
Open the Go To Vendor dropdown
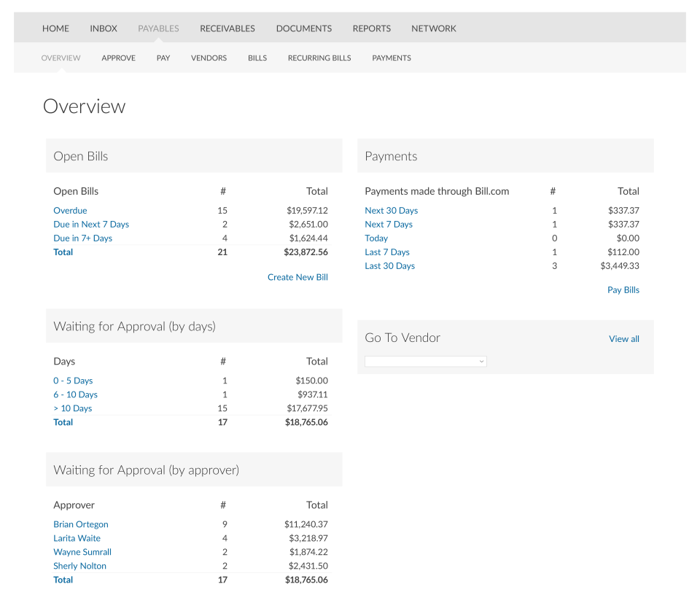pos(425,362)
